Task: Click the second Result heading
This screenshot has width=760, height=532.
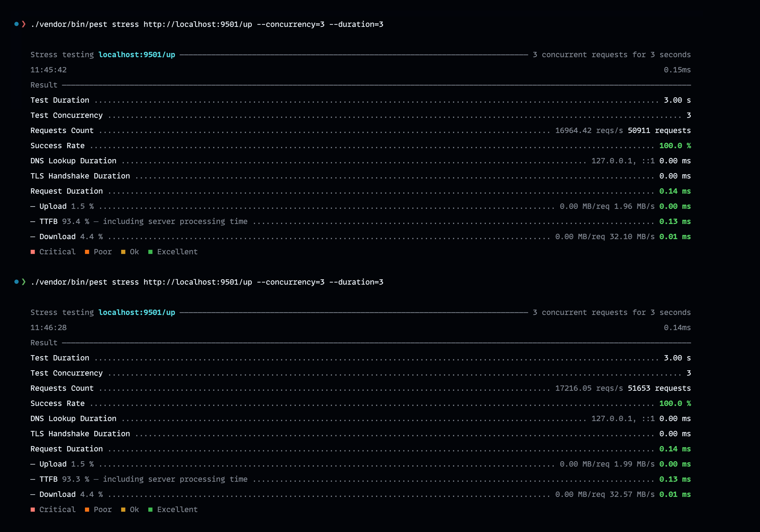Action: pyautogui.click(x=44, y=343)
